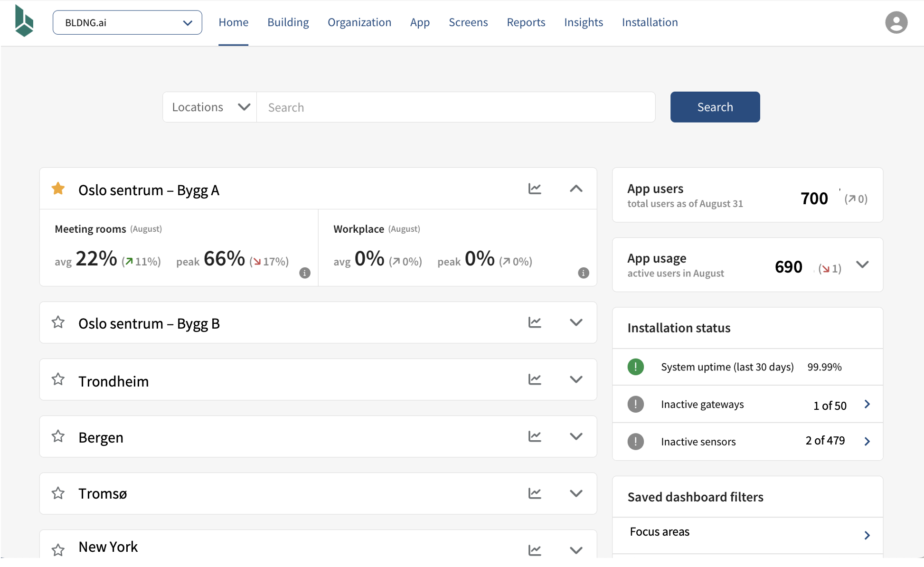Open chart icon for New York
Viewport: 924px width, 567px height.
click(535, 550)
